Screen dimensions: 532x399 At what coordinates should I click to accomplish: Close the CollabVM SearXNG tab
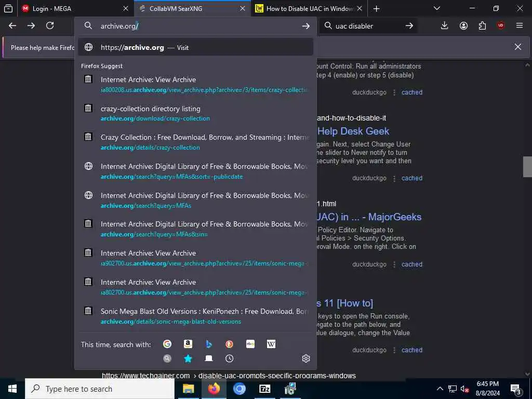(243, 9)
